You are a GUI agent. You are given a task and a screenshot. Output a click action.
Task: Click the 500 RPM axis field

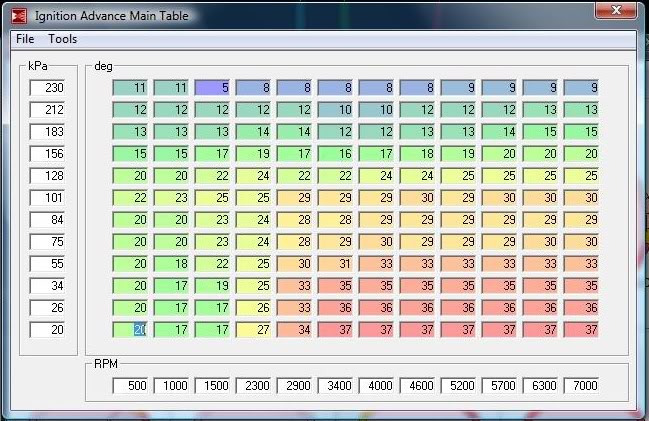(x=130, y=385)
